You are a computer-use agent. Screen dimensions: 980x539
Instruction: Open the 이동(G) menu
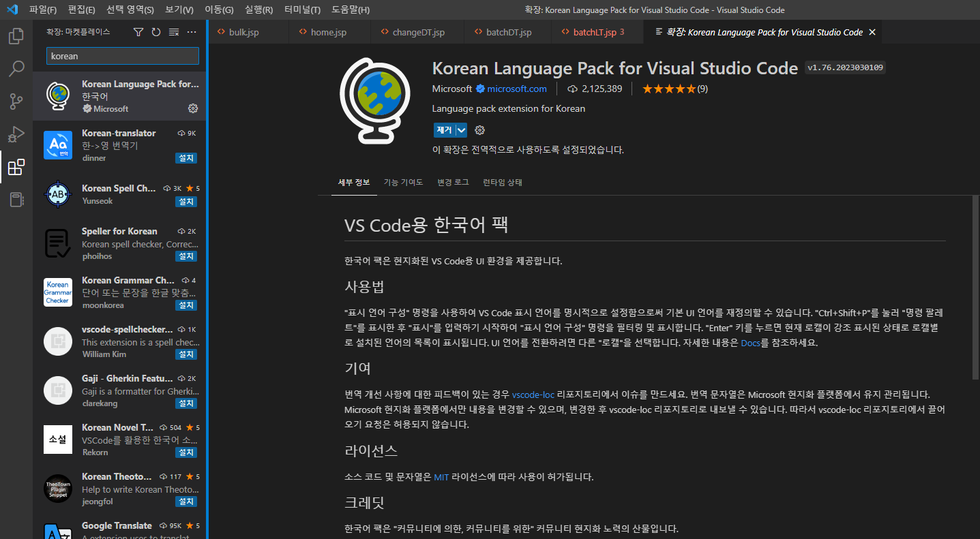[219, 10]
